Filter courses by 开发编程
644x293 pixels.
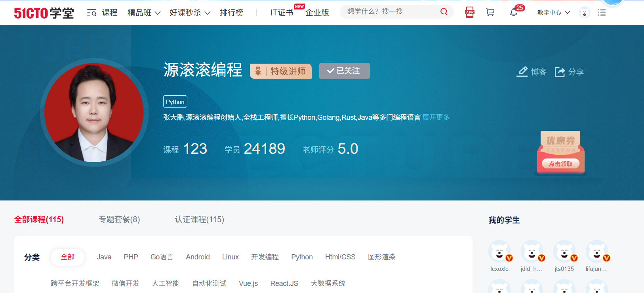pyautogui.click(x=265, y=257)
